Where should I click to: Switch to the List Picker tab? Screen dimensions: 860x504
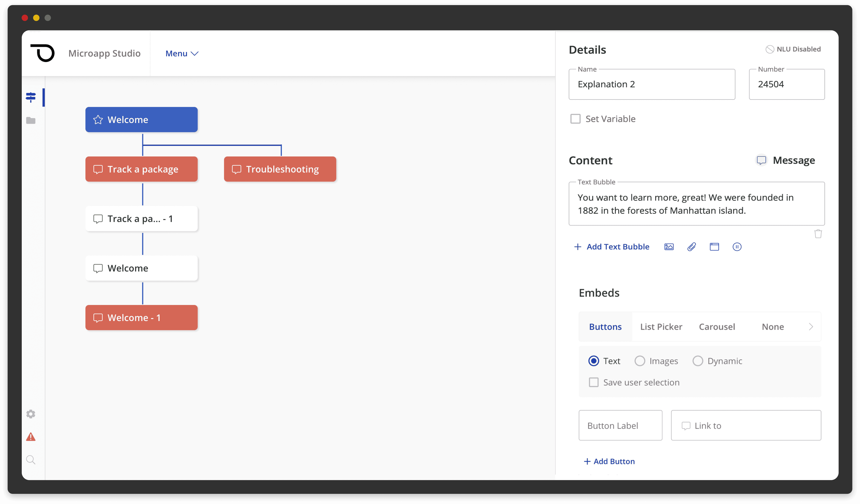pos(661,327)
